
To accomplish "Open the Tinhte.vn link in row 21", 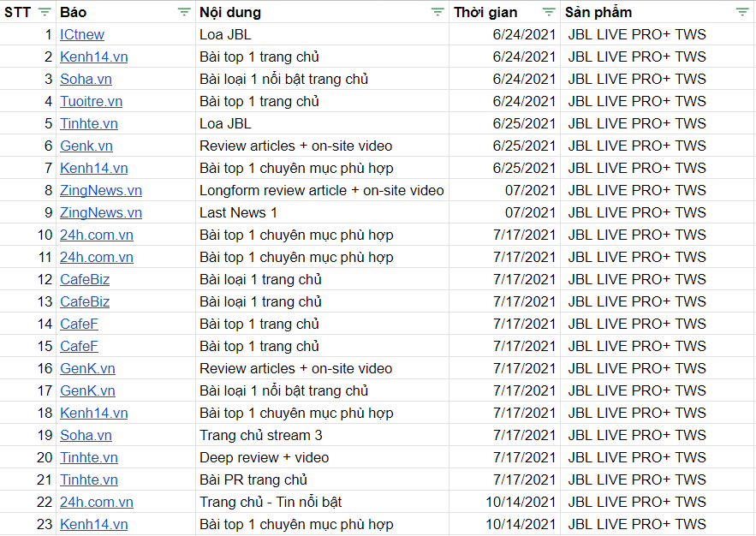I will coord(89,479).
